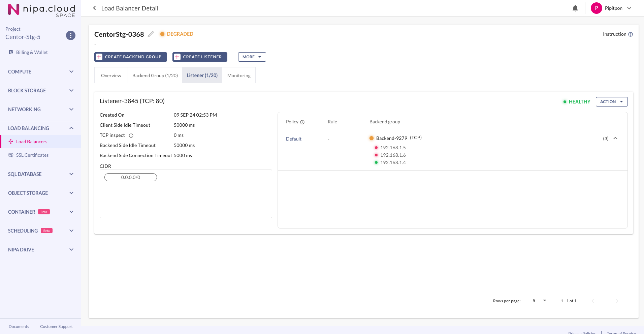
Task: Click the Pipitpon avatar icon
Action: click(x=597, y=8)
